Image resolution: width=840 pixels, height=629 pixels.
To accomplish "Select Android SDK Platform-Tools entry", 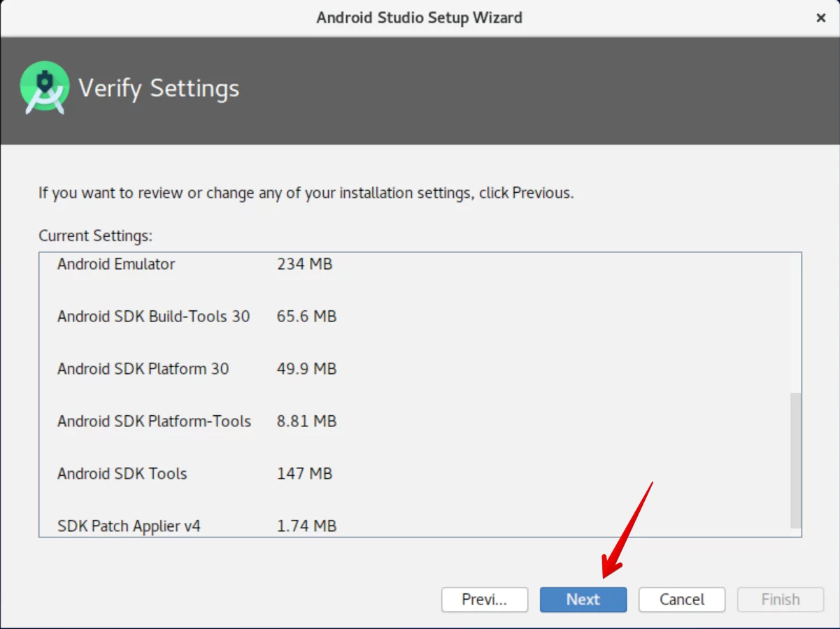I will point(154,421).
